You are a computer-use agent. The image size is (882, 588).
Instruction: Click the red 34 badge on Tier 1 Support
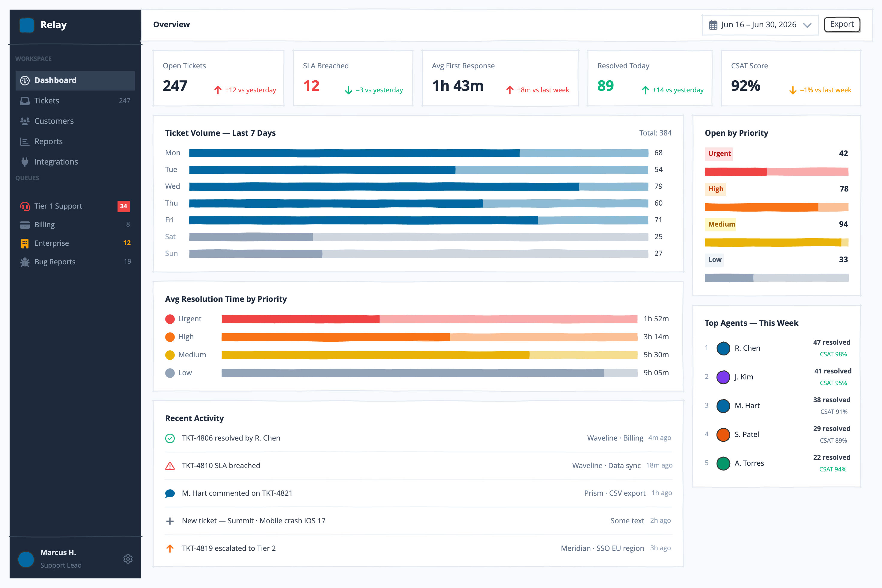point(124,206)
